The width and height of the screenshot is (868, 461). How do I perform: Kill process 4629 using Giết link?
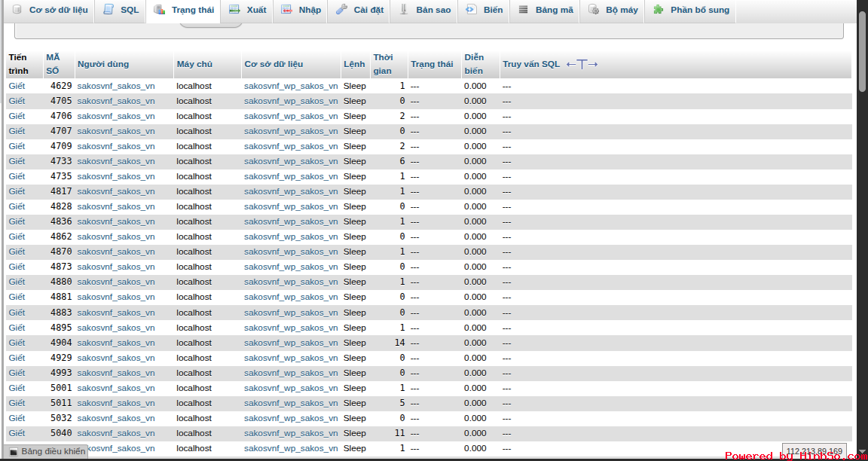click(17, 86)
